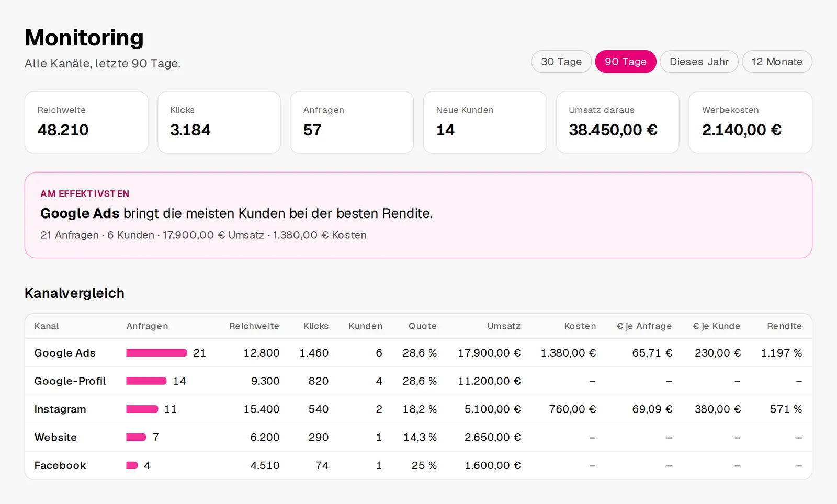837x504 pixels.
Task: Select the 90 Tage time range
Action: [626, 62]
